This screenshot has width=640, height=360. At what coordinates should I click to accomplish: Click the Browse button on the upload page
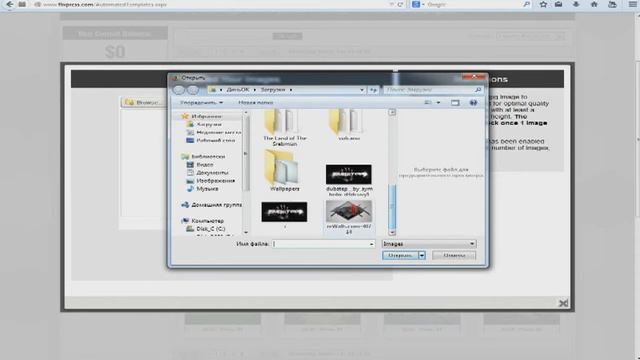(143, 102)
